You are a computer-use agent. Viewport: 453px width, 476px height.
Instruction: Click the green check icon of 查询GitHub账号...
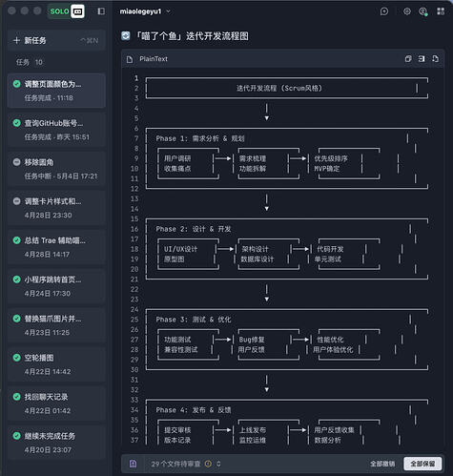(17, 123)
